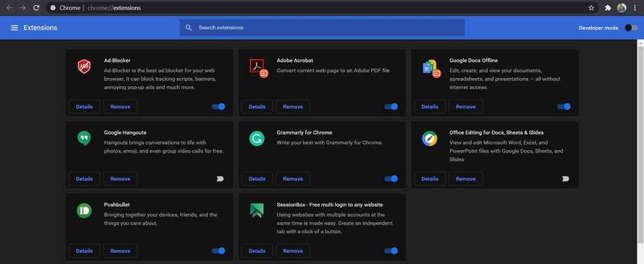This screenshot has height=264, width=644.
Task: Click the SessionBox extension icon
Action: coord(257,211)
